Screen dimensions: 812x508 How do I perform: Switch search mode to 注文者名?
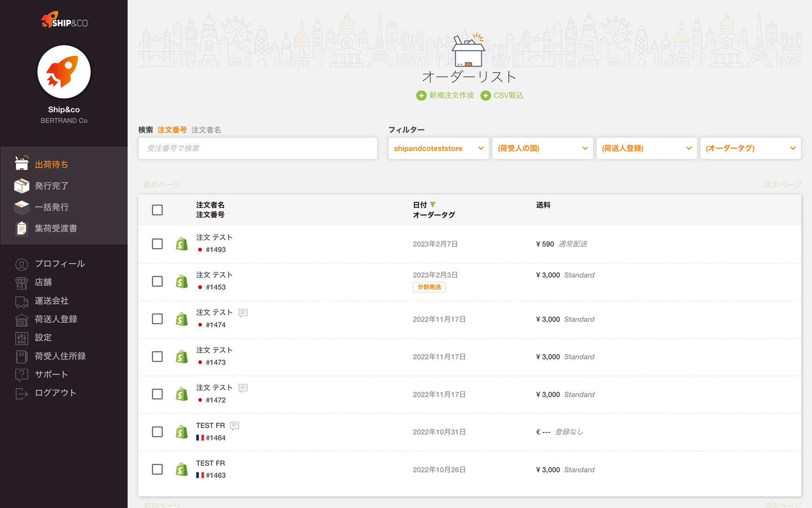click(x=206, y=130)
